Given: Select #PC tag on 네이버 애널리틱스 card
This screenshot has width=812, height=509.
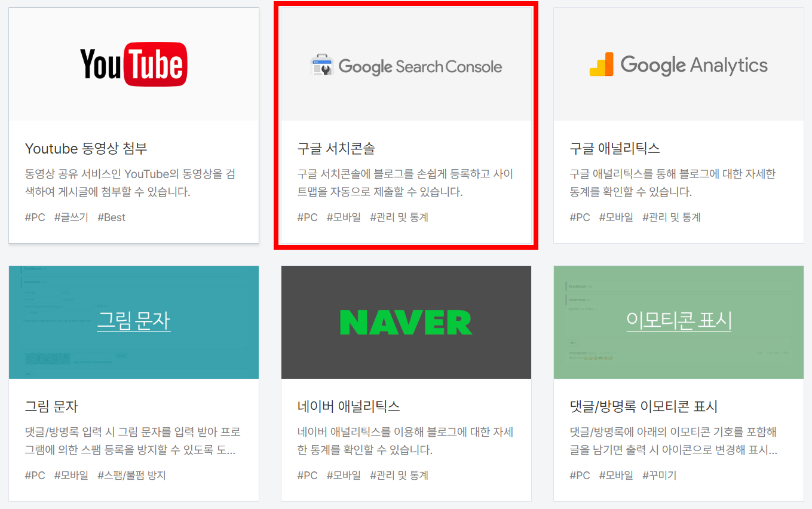Looking at the screenshot, I should tap(308, 476).
